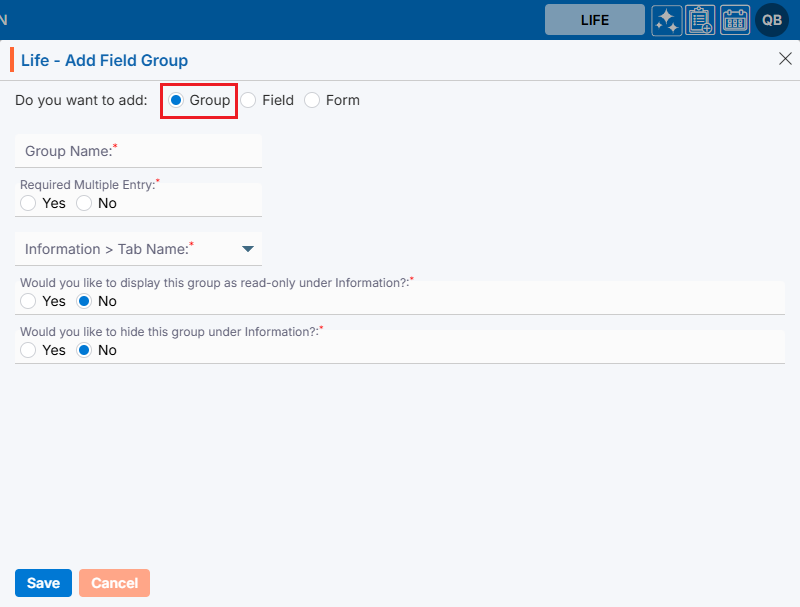Click the sparkle AI assistant icon

click(667, 20)
